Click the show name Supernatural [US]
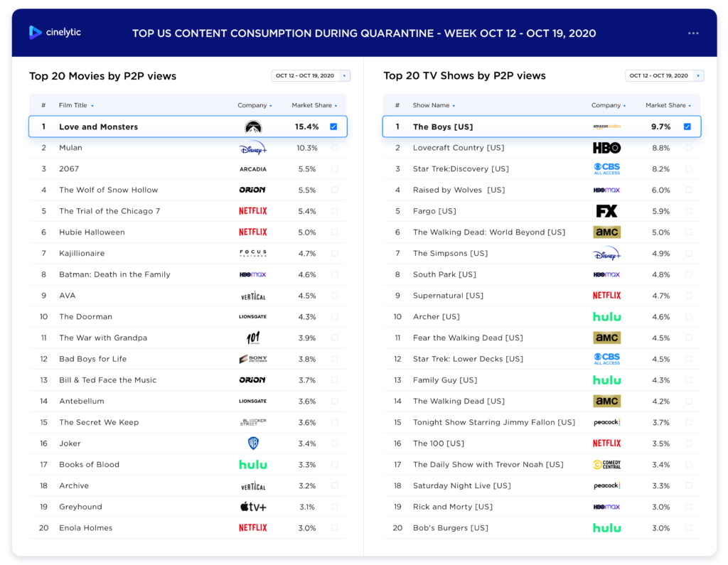Screen dimensions: 728x565 [448, 296]
